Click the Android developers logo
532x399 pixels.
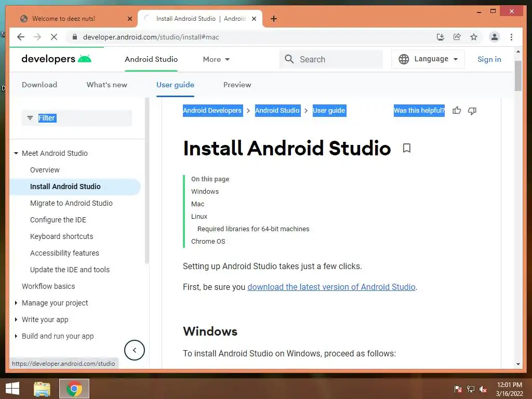56,59
